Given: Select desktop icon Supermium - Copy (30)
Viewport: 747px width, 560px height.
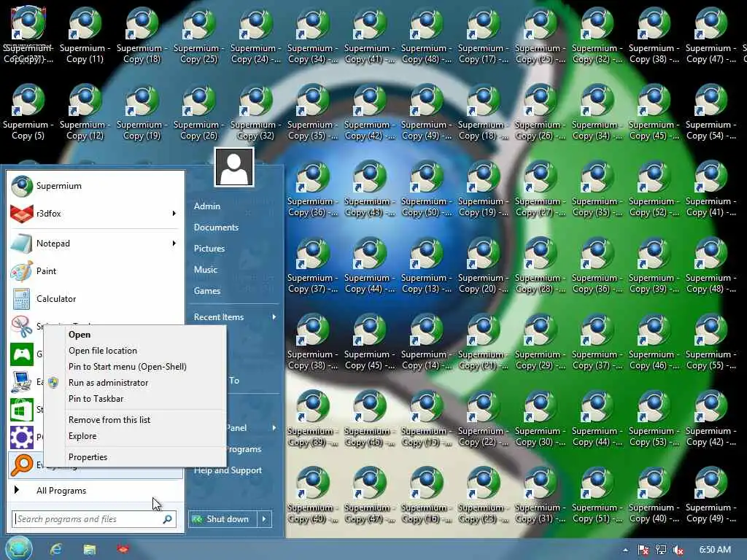Looking at the screenshot, I should pos(541,418).
